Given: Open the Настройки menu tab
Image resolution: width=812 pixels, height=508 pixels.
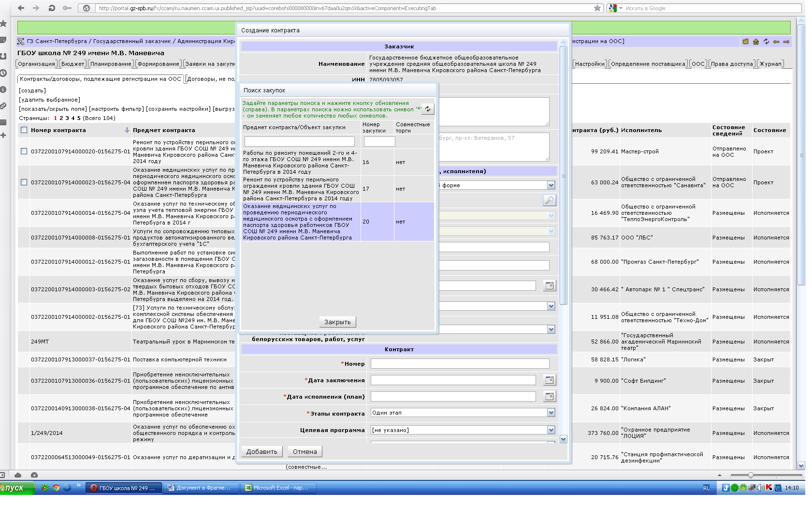Looking at the screenshot, I should click(x=590, y=64).
